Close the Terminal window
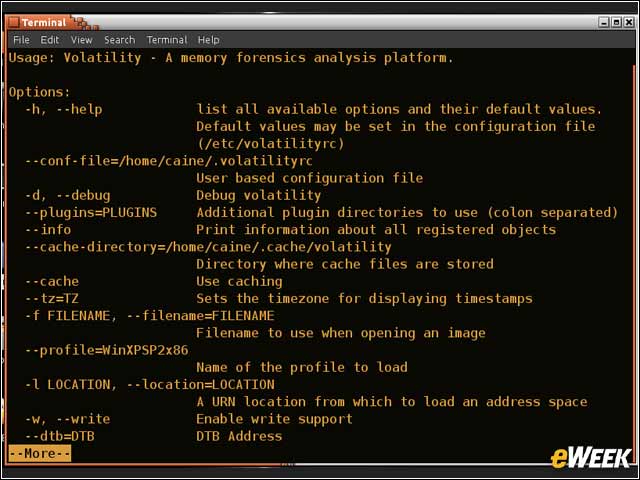Image resolution: width=640 pixels, height=480 pixels. (x=629, y=22)
